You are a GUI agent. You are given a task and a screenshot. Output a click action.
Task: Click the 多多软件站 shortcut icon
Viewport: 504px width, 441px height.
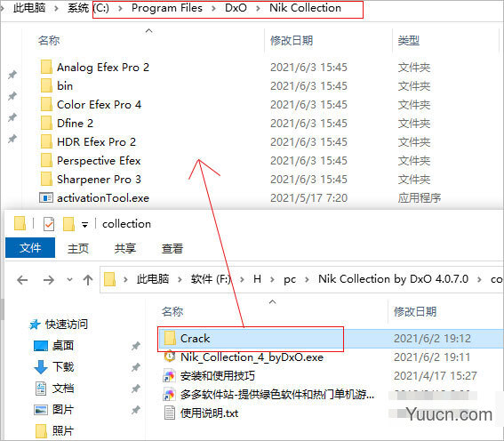[x=170, y=395]
